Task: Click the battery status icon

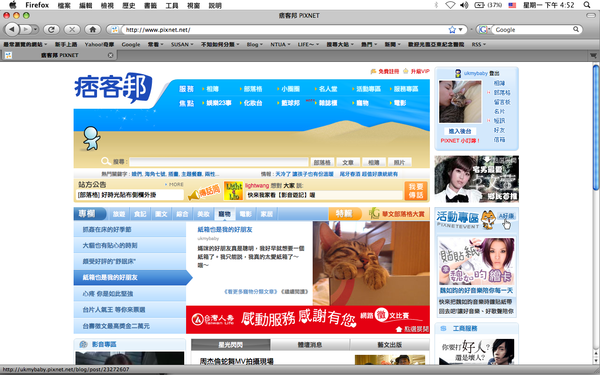Action: coord(479,5)
